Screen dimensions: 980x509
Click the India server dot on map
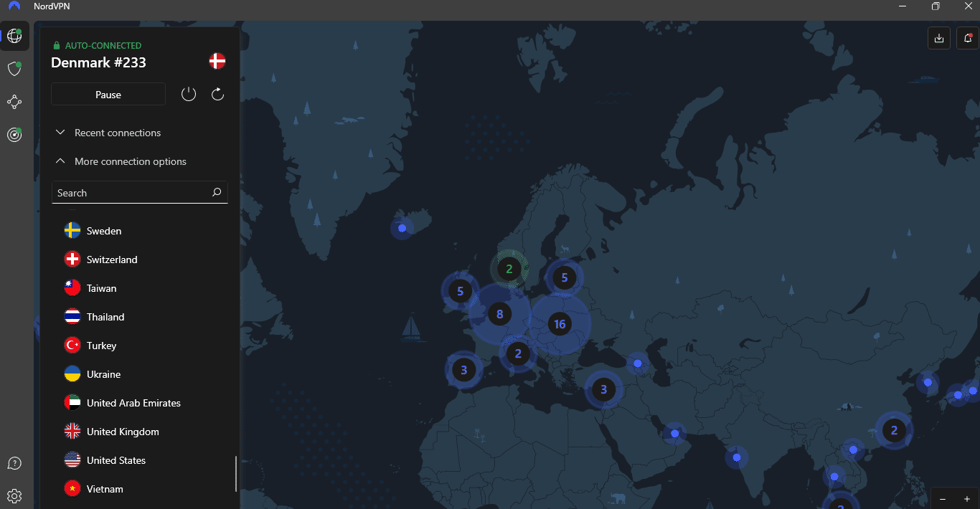tap(737, 457)
